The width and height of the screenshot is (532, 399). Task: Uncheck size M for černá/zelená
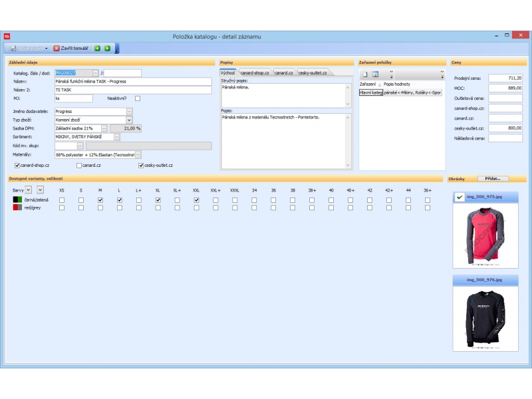tap(100, 199)
